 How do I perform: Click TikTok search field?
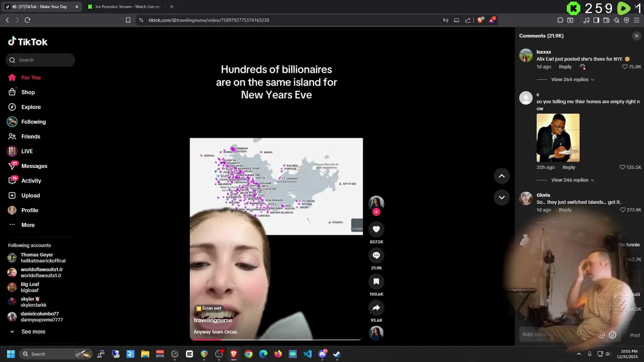[40, 60]
